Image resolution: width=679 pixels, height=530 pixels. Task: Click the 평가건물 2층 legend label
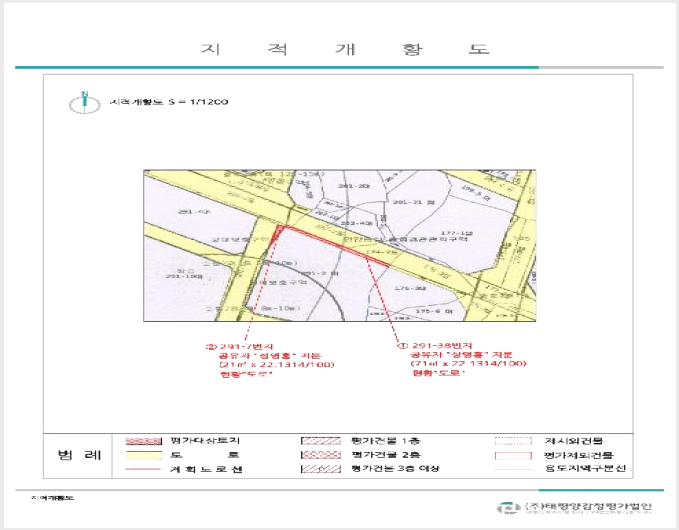[385, 455]
